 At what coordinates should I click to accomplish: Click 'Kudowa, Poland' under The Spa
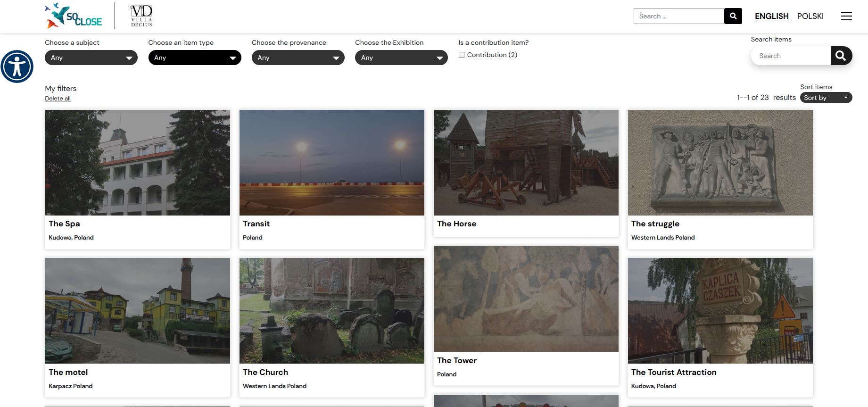pos(71,237)
